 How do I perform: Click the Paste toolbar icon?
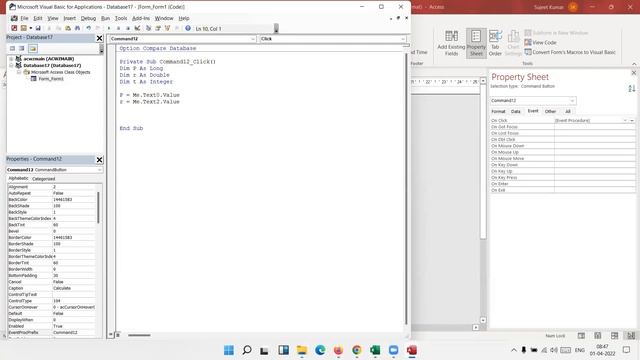click(x=68, y=28)
